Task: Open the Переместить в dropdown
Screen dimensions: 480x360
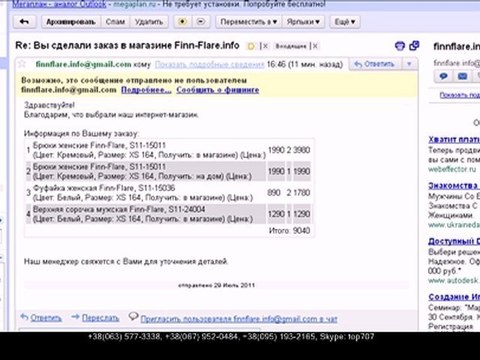Action: (x=248, y=22)
